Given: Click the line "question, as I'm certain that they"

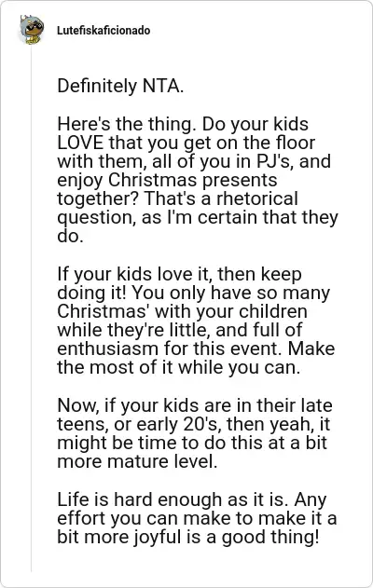Looking at the screenshot, I should (198, 217).
